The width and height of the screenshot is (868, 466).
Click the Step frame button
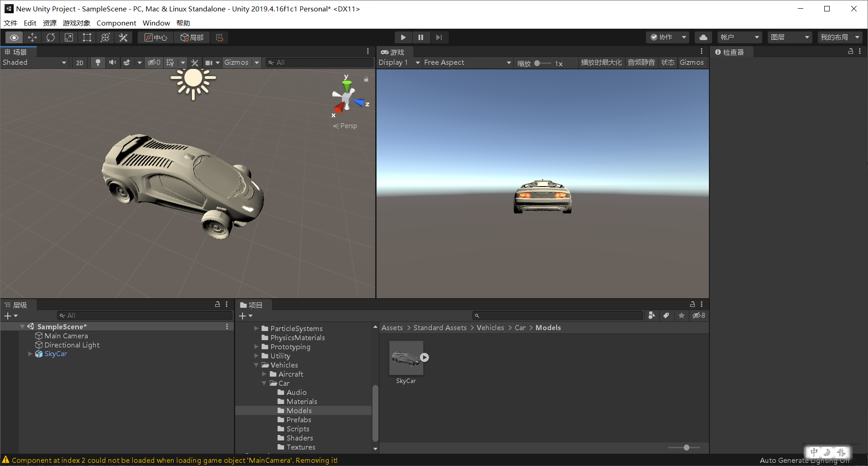pyautogui.click(x=439, y=37)
